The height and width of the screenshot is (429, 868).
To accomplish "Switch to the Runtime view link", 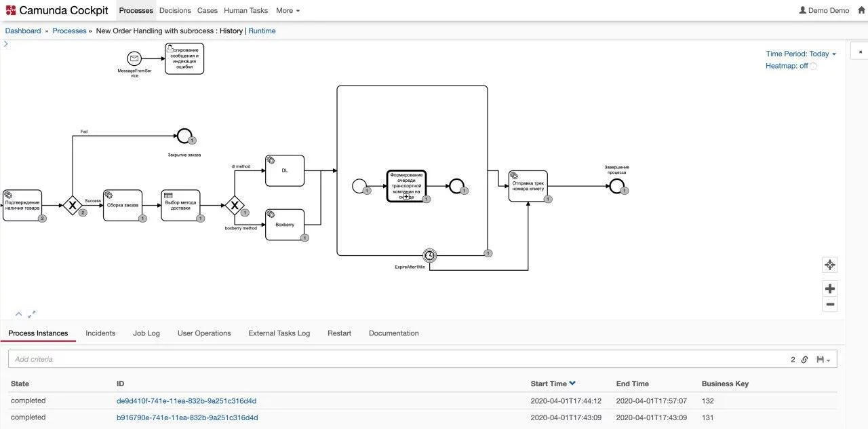I will pyautogui.click(x=262, y=31).
